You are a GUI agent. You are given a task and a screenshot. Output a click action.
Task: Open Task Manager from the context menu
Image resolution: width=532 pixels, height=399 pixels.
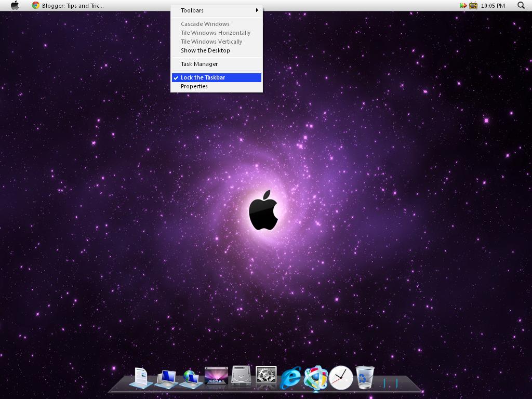(x=198, y=63)
